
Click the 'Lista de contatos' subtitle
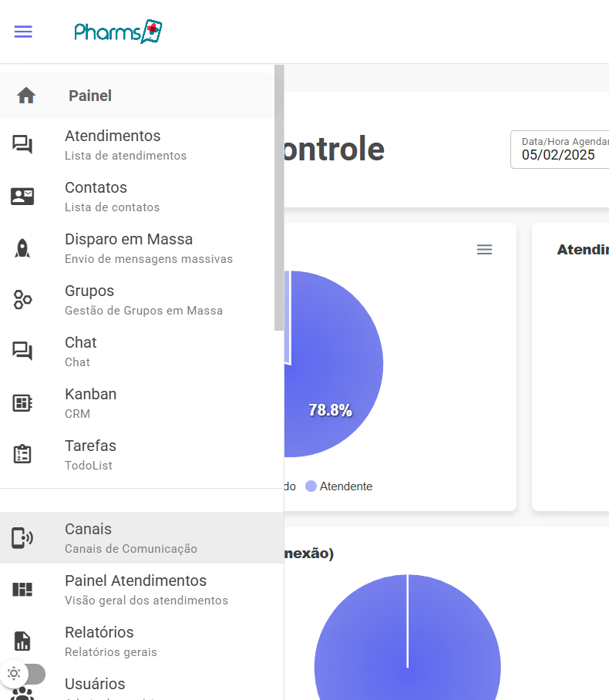(112, 207)
